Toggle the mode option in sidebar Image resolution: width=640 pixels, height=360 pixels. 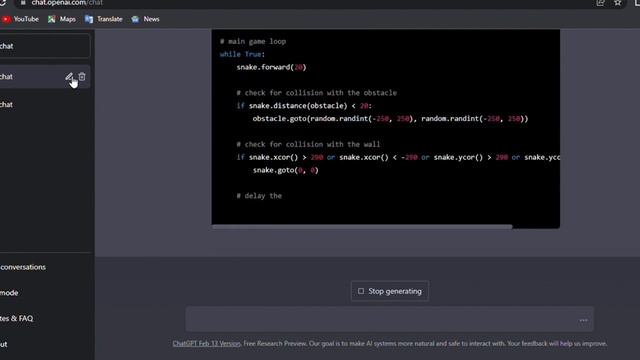pyautogui.click(x=45, y=293)
